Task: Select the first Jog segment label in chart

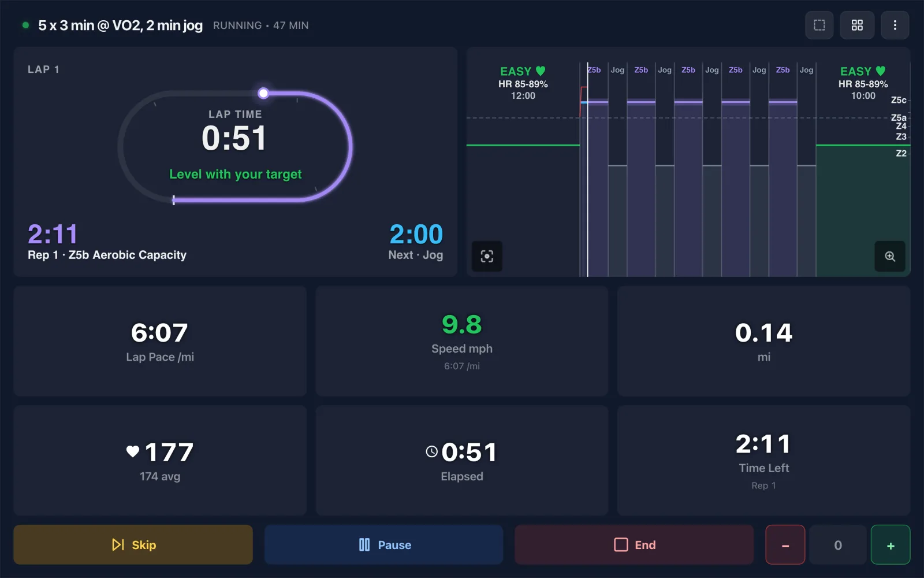Action: (x=617, y=70)
